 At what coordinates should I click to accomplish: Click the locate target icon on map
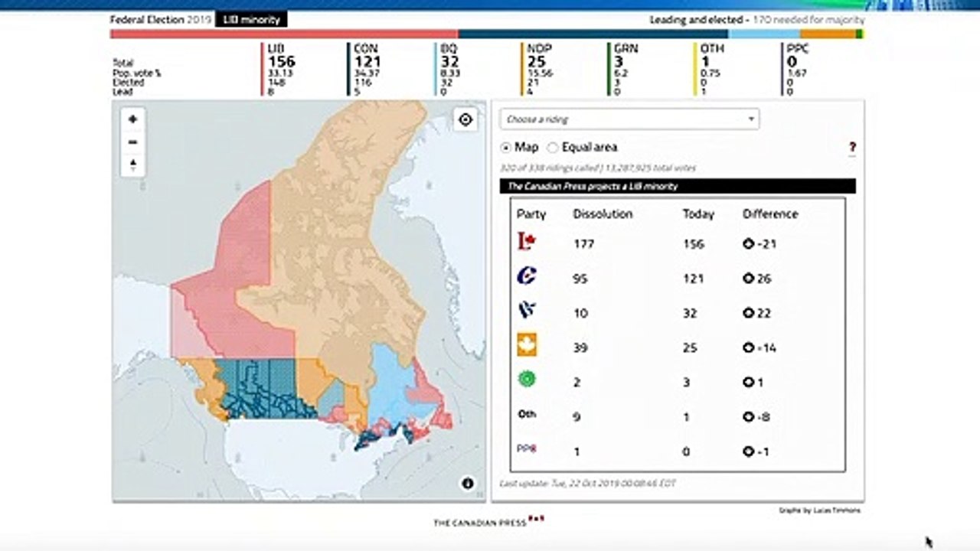(465, 119)
